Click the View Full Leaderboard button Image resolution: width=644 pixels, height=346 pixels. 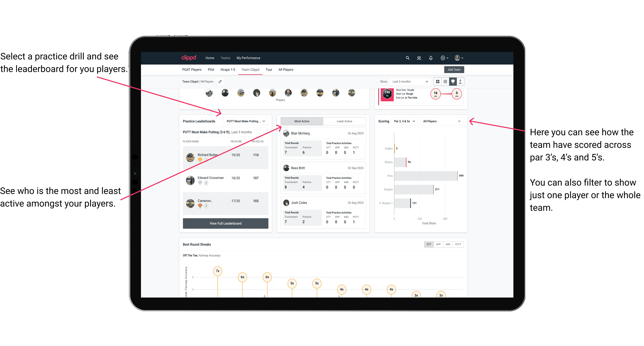(x=225, y=224)
